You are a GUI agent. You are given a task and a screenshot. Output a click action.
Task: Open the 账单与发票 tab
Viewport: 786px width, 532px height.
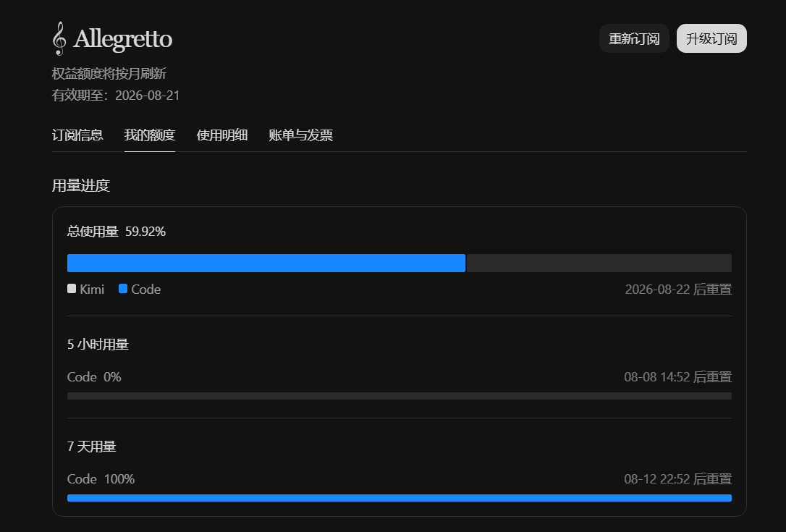(301, 135)
